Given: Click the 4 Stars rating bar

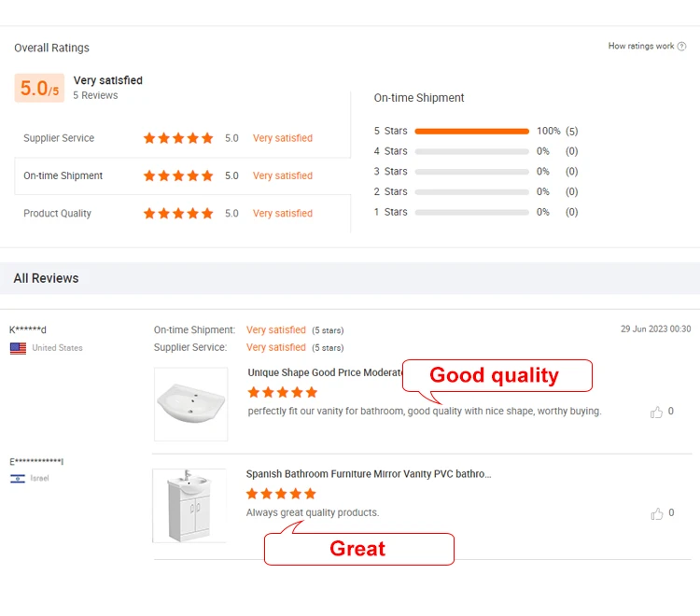Looking at the screenshot, I should pos(471,151).
